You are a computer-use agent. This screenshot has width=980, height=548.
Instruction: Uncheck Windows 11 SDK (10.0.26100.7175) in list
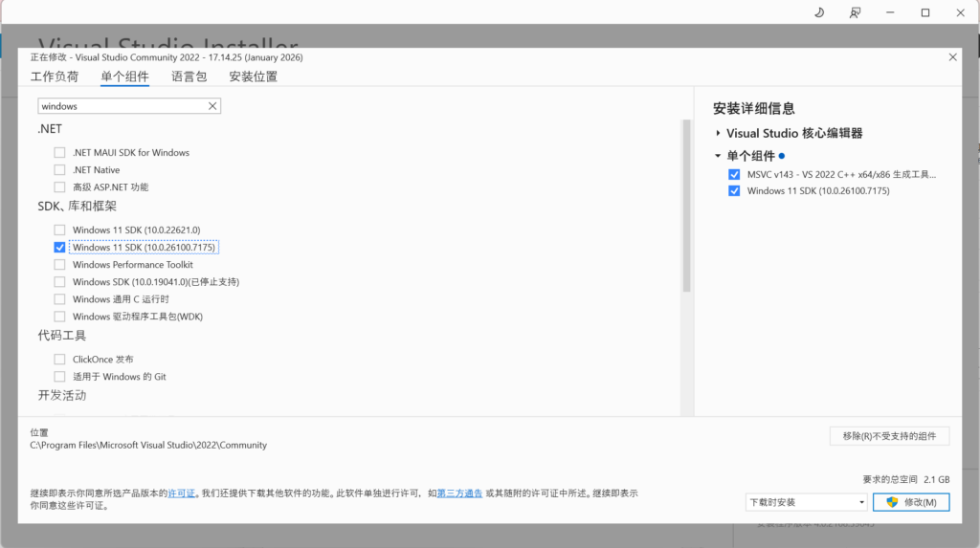pyautogui.click(x=59, y=248)
